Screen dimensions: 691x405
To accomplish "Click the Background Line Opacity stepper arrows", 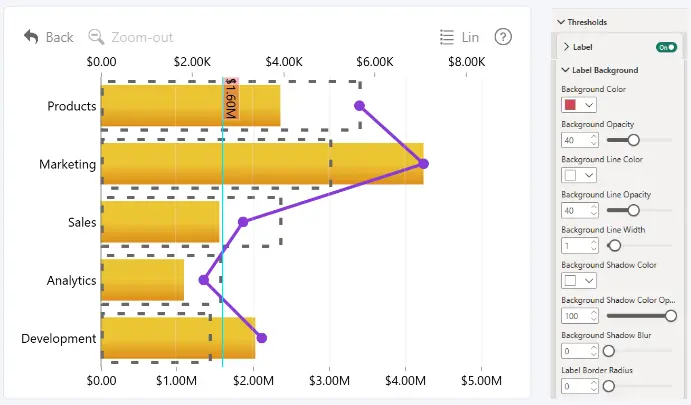I will [594, 211].
